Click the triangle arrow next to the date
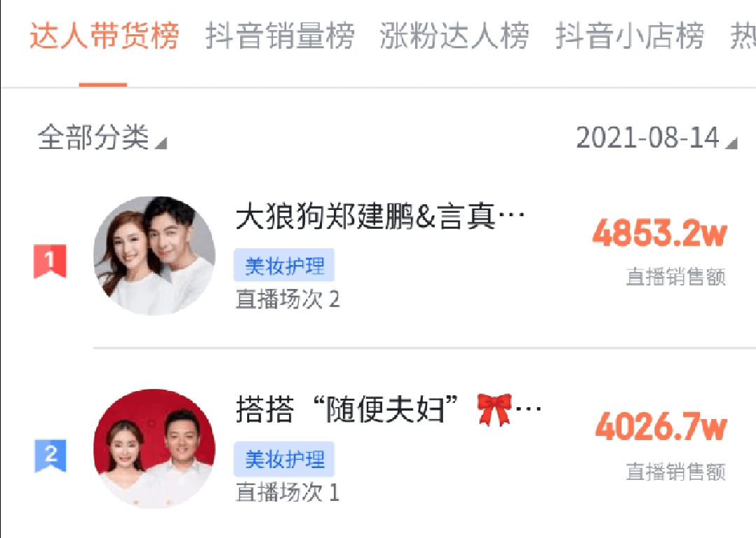 pyautogui.click(x=731, y=143)
